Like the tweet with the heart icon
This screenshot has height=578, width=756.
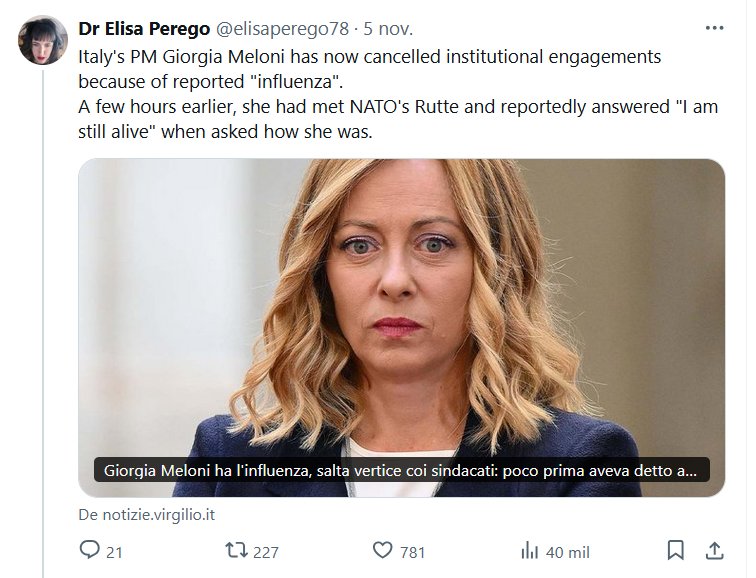[x=382, y=550]
